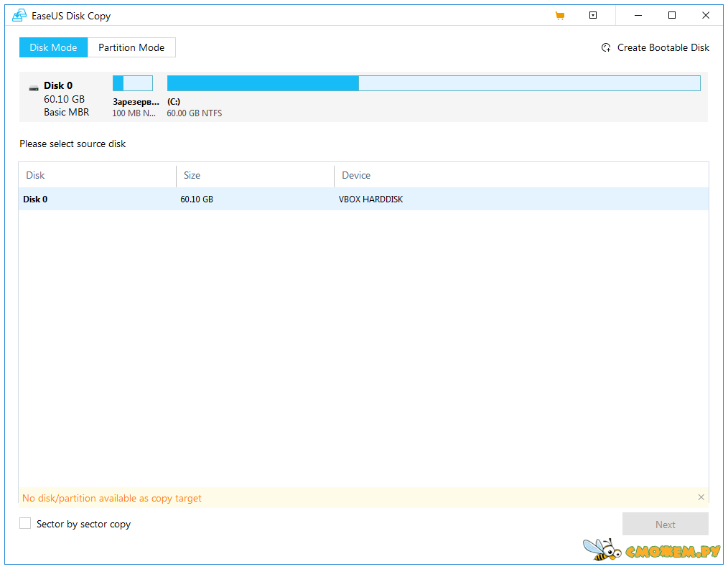Screen dimensions: 728x569
Task: Maximize the EaseUS Disk Copy window
Action: point(672,15)
